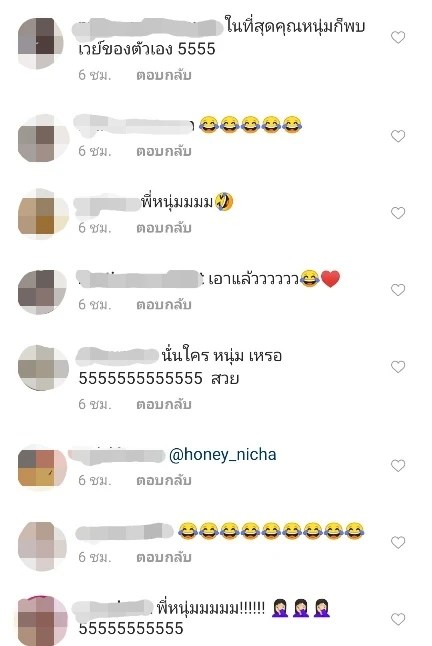The height and width of the screenshot is (646, 432).
Task: Reply to the 'ในที่สุดคุณหนุ่มก็พบ' comment
Action: 164,75
